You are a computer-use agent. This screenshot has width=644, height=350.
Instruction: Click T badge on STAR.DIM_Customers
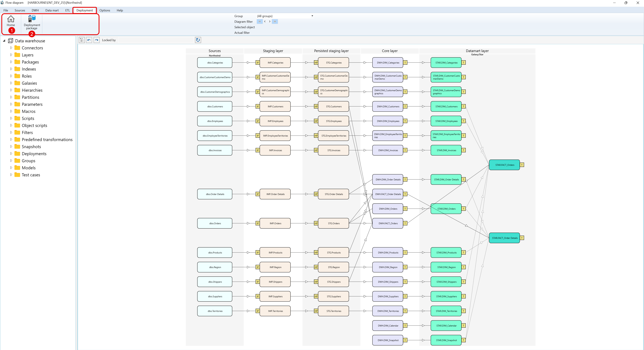464,106
